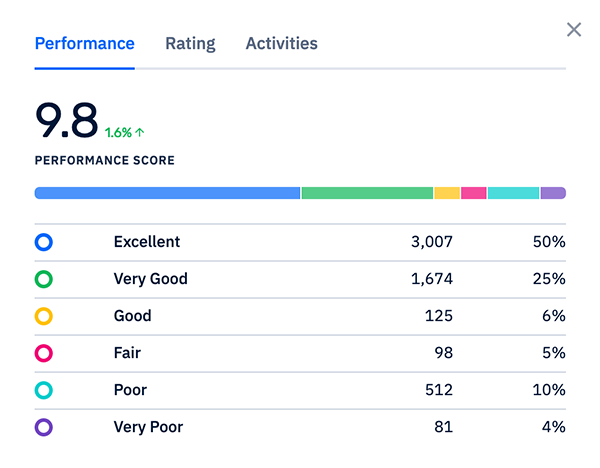Click the teal Poor ring icon
Screen dimensions: 600x468
point(43,390)
